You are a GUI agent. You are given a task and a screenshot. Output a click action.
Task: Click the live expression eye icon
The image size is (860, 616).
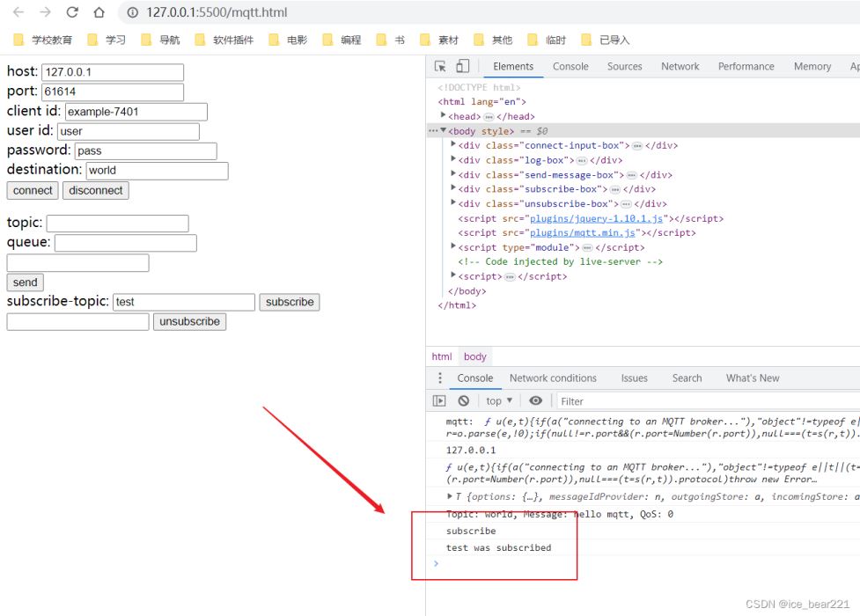[535, 401]
